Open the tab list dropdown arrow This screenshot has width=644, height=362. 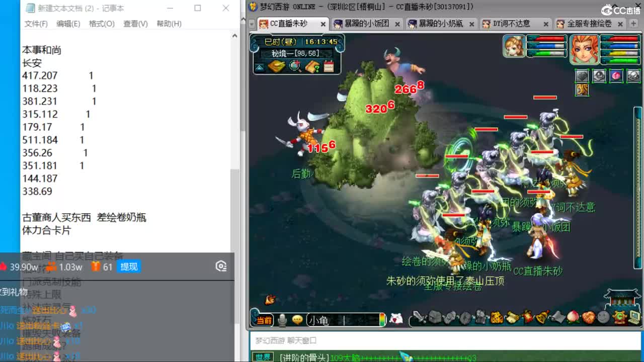(252, 24)
